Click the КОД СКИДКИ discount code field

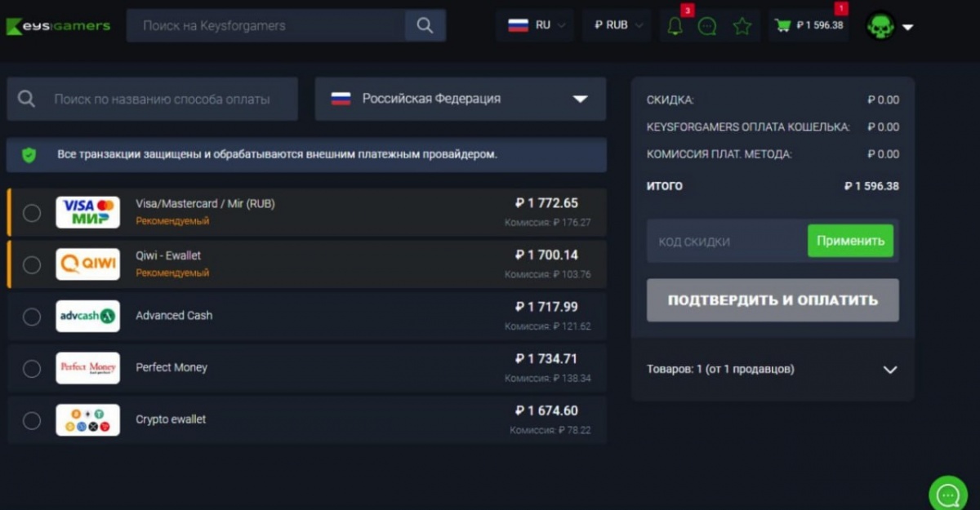point(727,242)
